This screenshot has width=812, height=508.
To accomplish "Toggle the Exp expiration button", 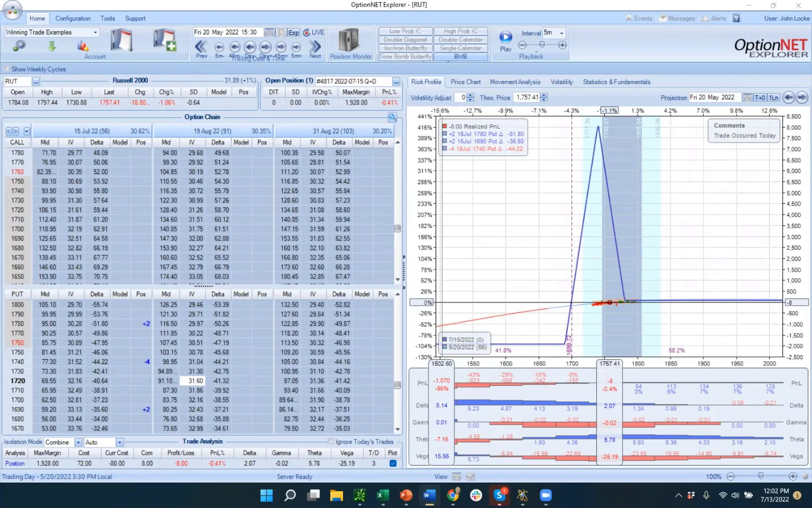I will pos(294,32).
